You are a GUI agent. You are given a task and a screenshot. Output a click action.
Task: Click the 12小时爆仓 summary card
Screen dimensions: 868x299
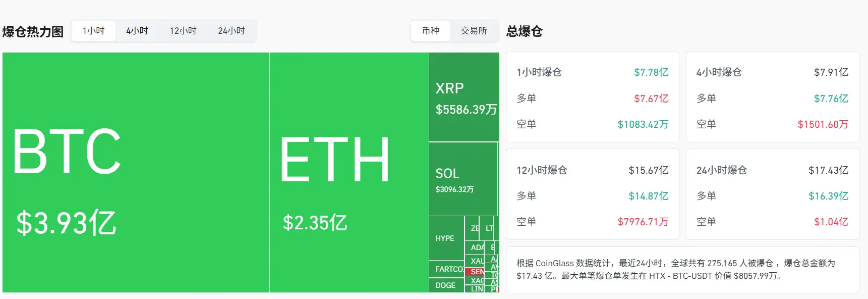point(592,194)
